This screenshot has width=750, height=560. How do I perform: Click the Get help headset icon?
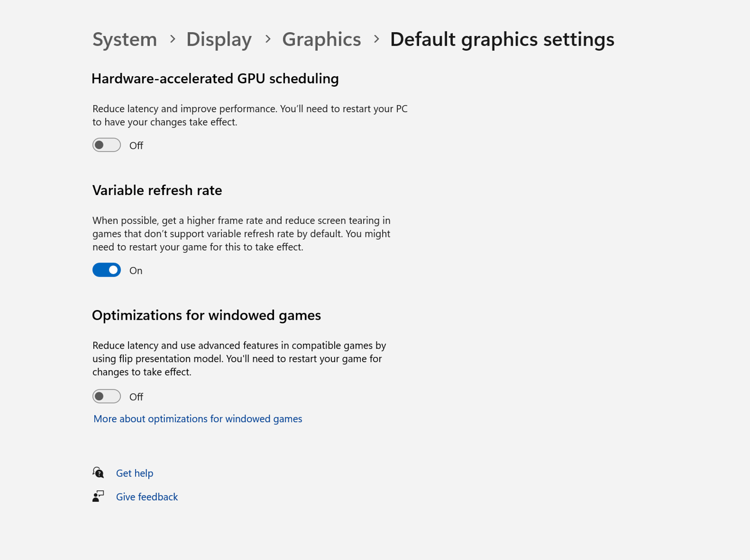pos(98,472)
